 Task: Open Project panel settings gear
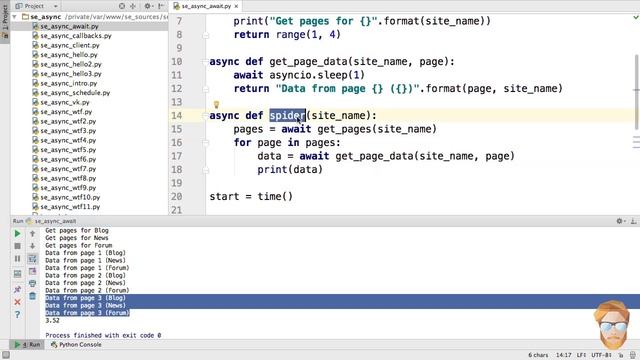[x=148, y=6]
